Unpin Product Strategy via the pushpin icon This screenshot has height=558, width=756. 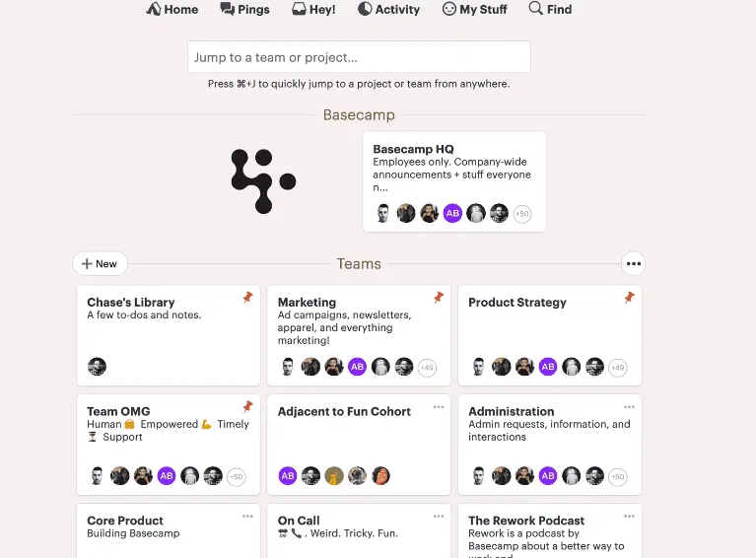click(629, 297)
